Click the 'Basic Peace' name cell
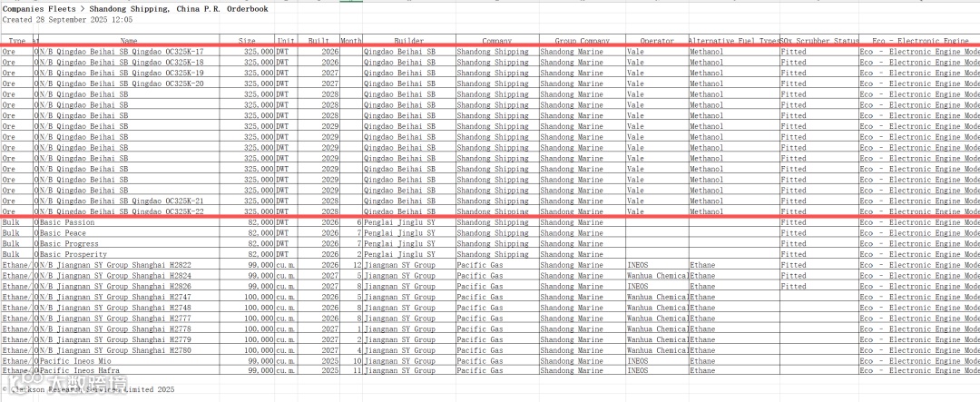Screen dimensions: 980x402 pos(129,232)
